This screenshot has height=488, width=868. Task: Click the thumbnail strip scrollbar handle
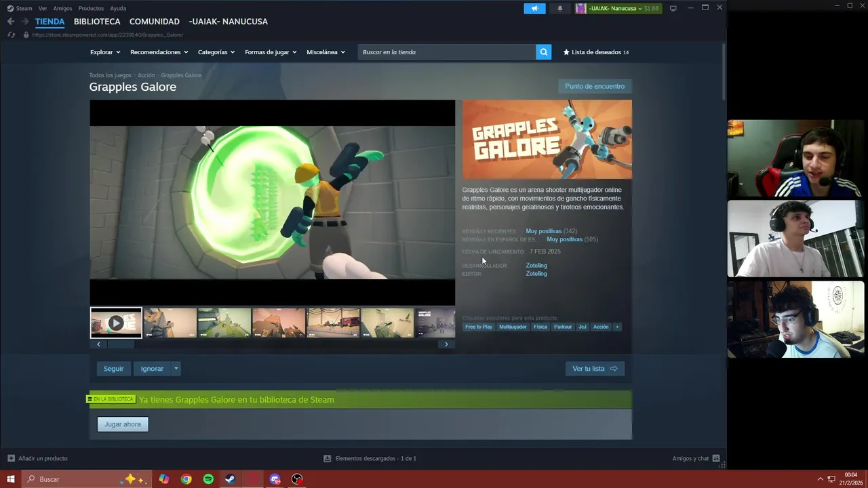(121, 344)
